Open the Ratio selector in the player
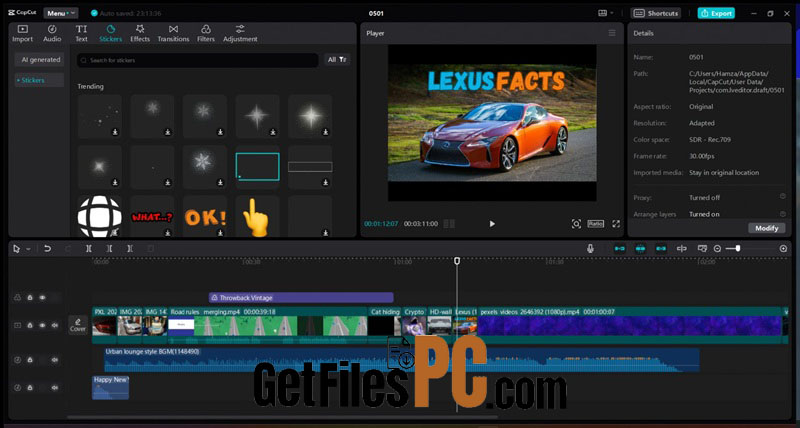 tap(595, 223)
